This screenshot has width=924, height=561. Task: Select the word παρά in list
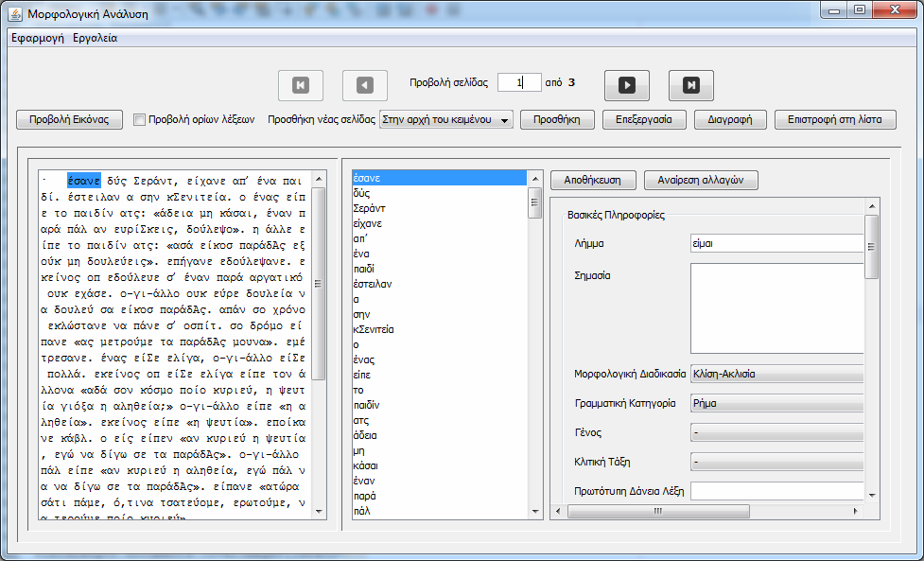point(439,496)
